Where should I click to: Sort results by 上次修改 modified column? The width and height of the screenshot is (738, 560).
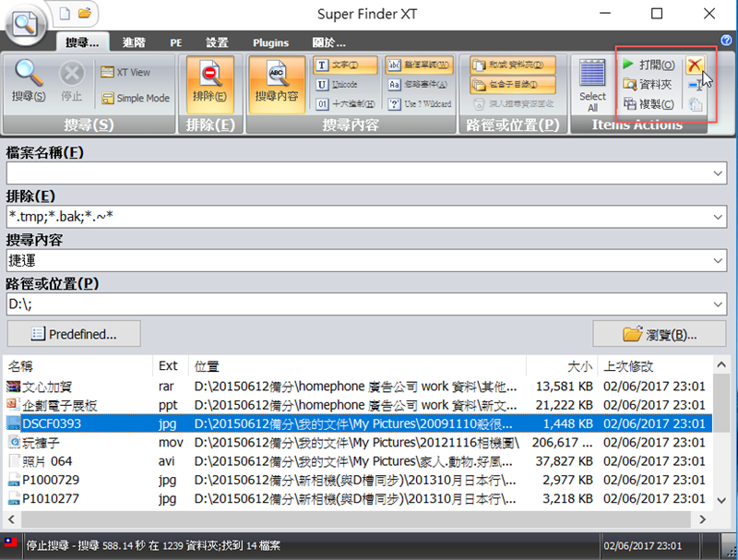coord(655,366)
